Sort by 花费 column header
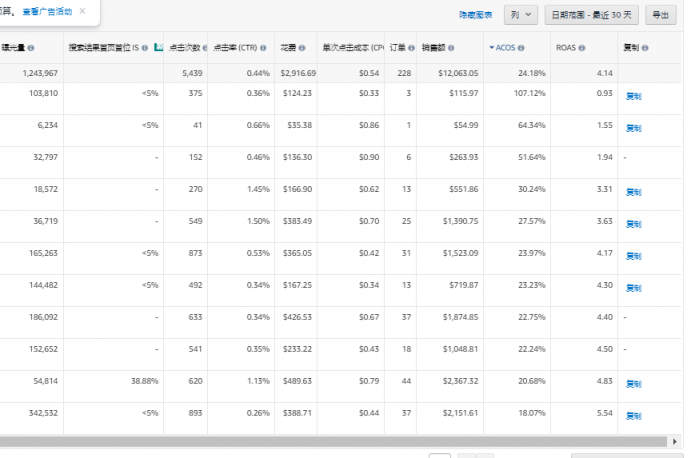Image resolution: width=695 pixels, height=458 pixels. [288, 47]
